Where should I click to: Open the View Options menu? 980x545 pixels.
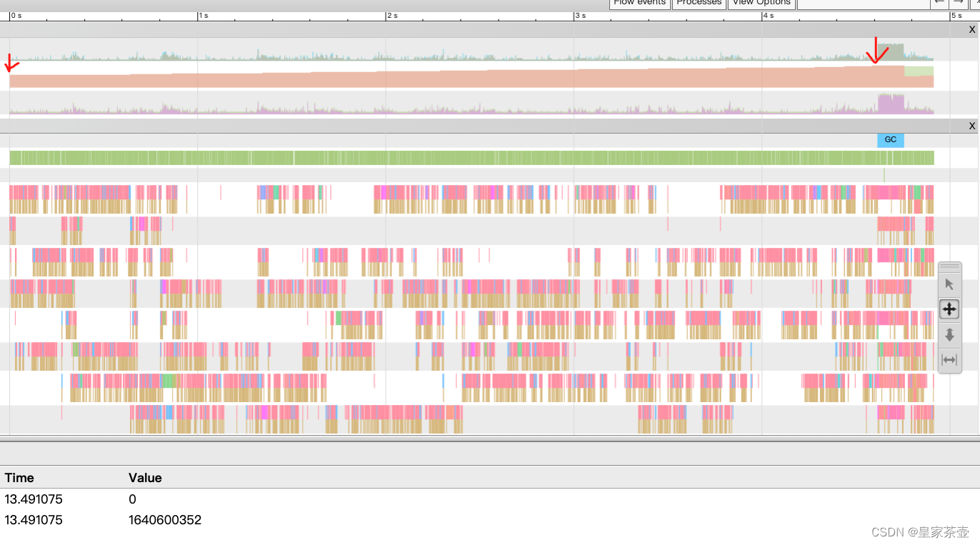click(x=761, y=4)
